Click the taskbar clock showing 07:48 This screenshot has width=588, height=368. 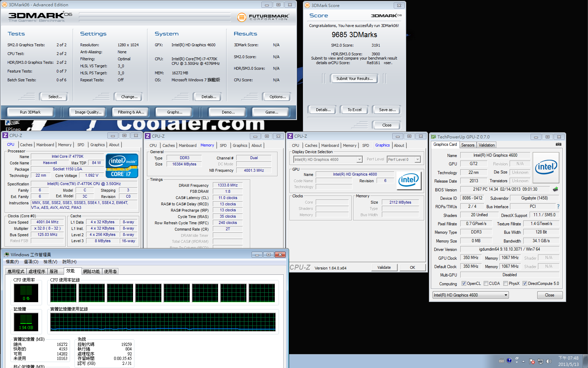[568, 361]
